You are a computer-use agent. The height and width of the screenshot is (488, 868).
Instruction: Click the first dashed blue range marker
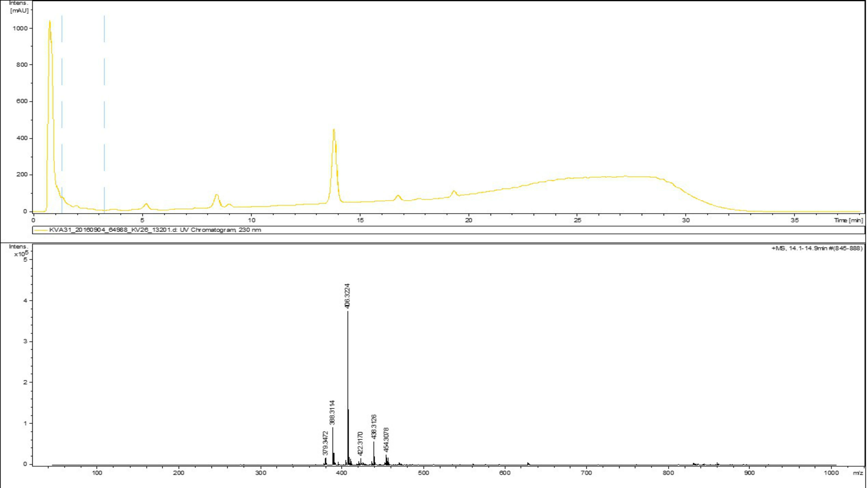(x=62, y=114)
